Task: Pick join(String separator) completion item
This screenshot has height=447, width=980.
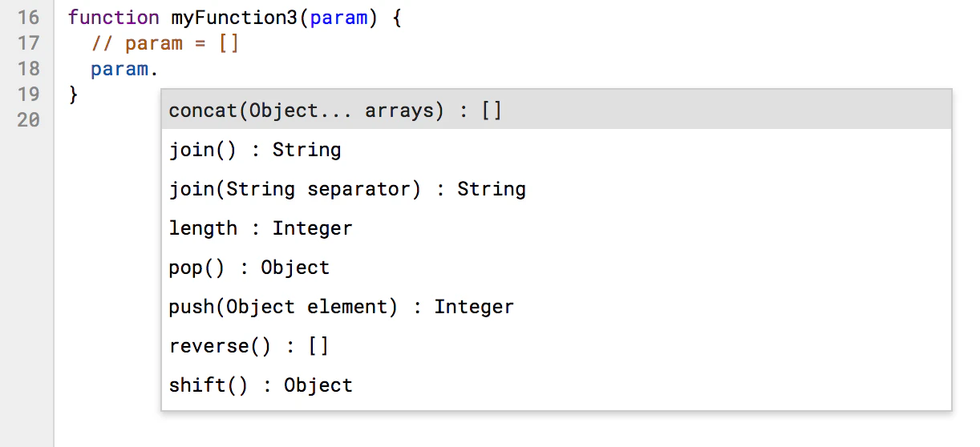Action: click(x=557, y=188)
